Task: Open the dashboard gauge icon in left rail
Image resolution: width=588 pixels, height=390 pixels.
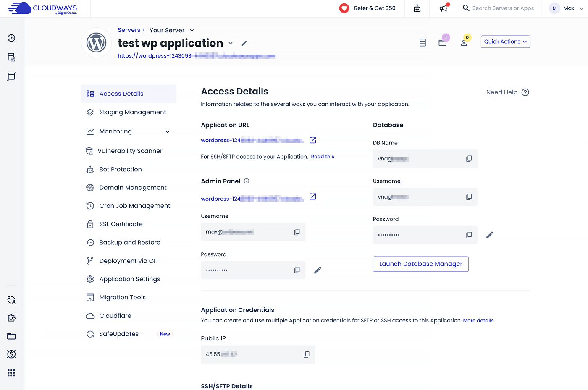Action: (11, 38)
